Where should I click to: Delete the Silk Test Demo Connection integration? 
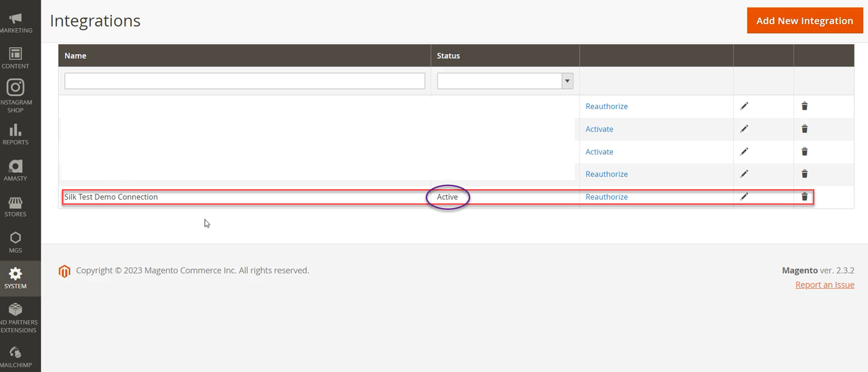coord(804,197)
